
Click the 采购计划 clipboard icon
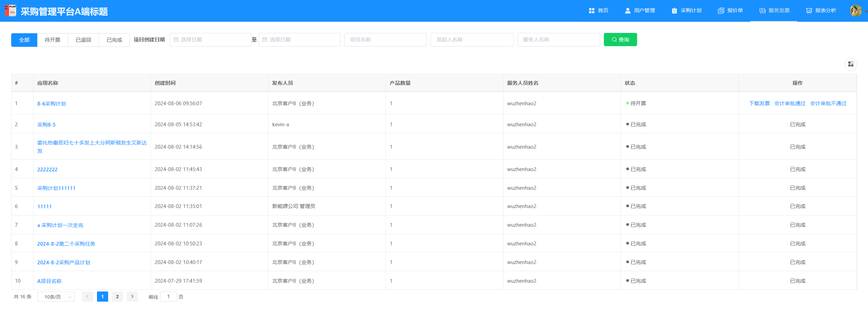click(674, 11)
